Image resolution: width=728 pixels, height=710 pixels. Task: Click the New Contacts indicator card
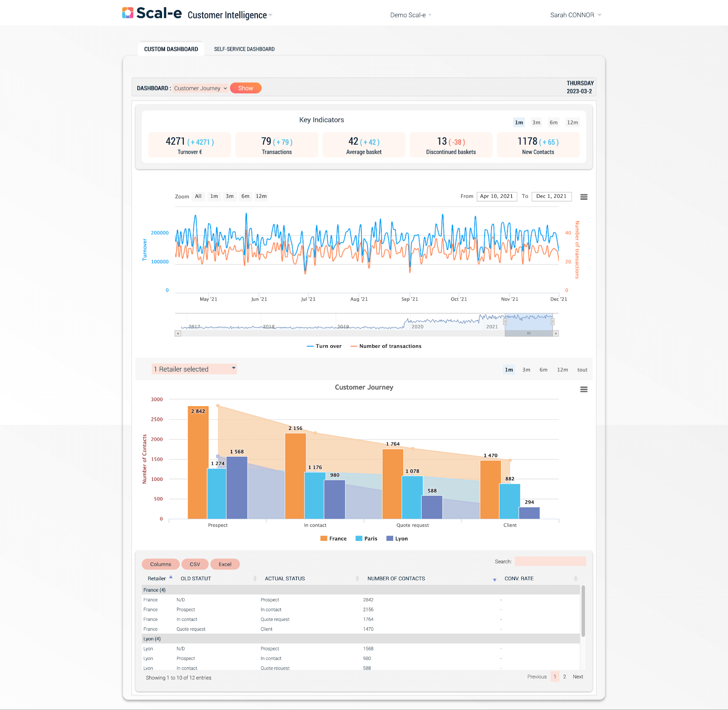point(538,145)
